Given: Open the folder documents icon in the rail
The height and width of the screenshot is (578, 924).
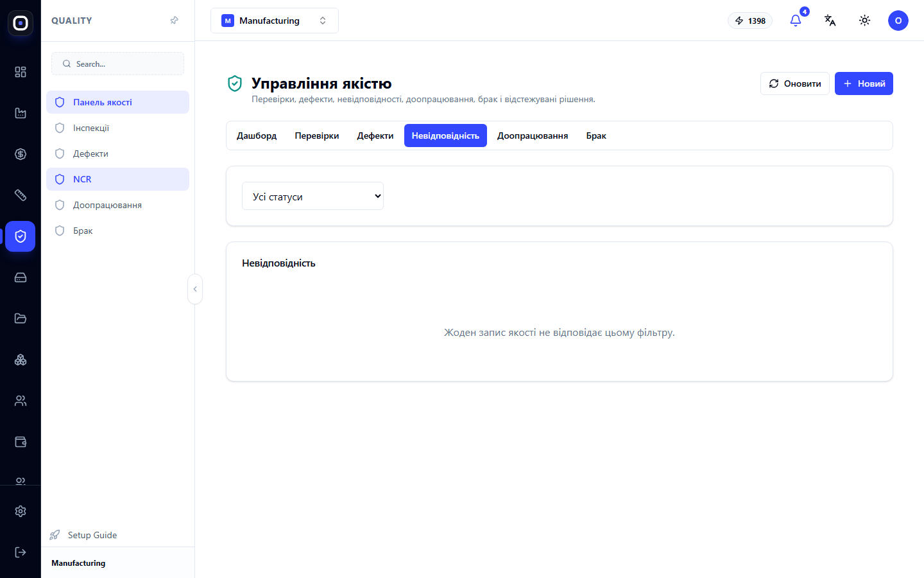Looking at the screenshot, I should 21,319.
